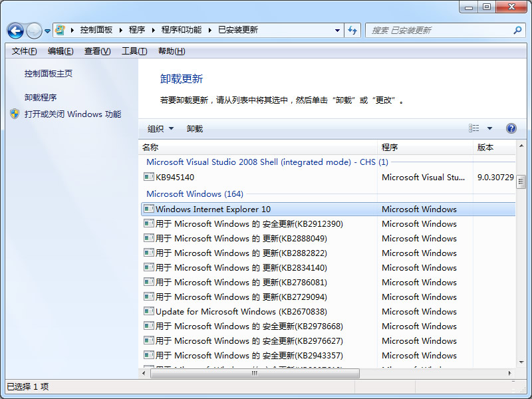Open the 文件(F) menu
Viewport: 532px width, 399px height.
(x=24, y=51)
